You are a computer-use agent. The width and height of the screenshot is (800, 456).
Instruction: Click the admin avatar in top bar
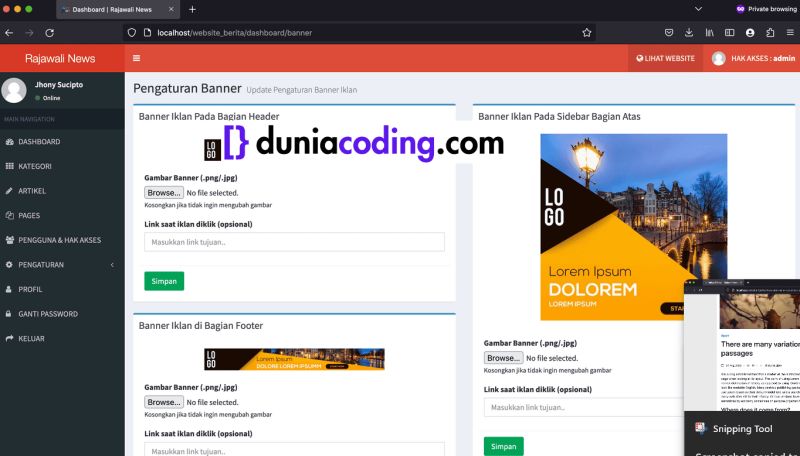pos(719,58)
